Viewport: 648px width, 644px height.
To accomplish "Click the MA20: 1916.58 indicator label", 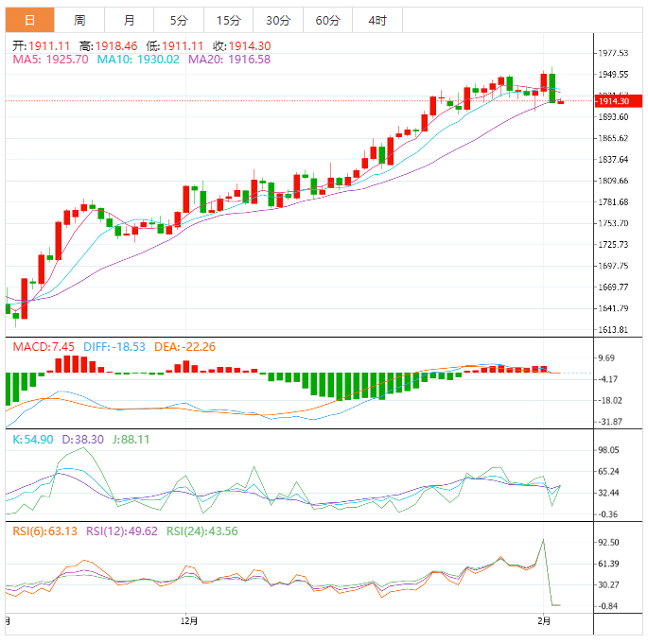I will [230, 60].
